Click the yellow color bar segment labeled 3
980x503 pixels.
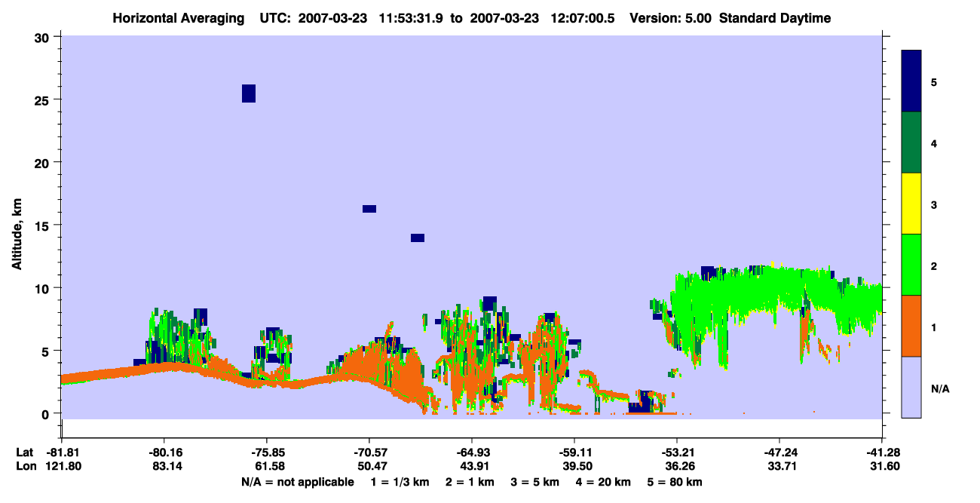click(x=911, y=204)
